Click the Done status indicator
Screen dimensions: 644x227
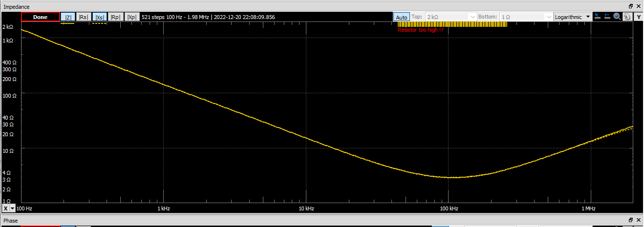41,17
